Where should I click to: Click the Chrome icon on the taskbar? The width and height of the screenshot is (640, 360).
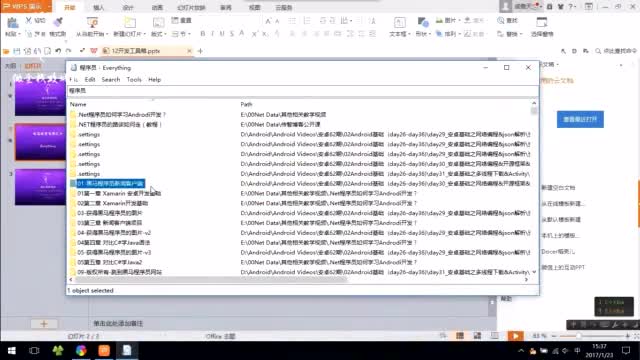[x=81, y=351]
